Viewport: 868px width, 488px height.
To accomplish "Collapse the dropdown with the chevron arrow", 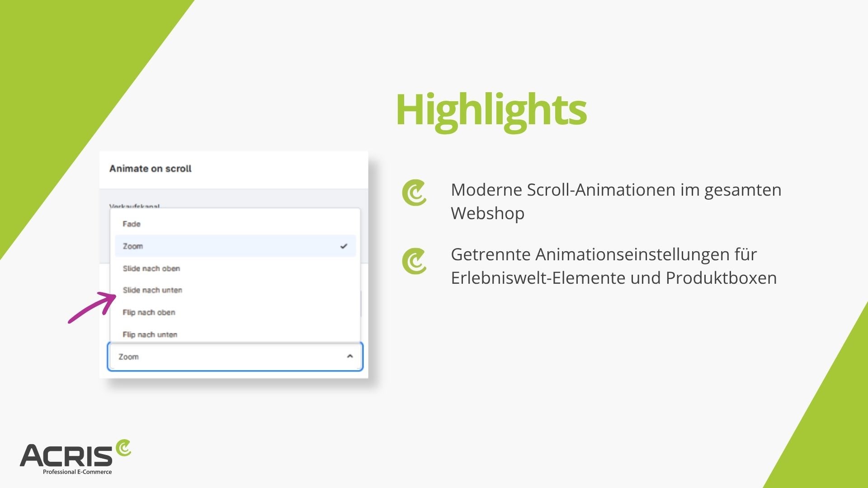I will point(349,357).
